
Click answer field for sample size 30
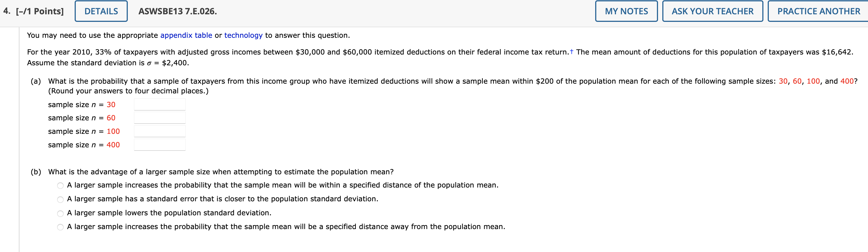159,104
